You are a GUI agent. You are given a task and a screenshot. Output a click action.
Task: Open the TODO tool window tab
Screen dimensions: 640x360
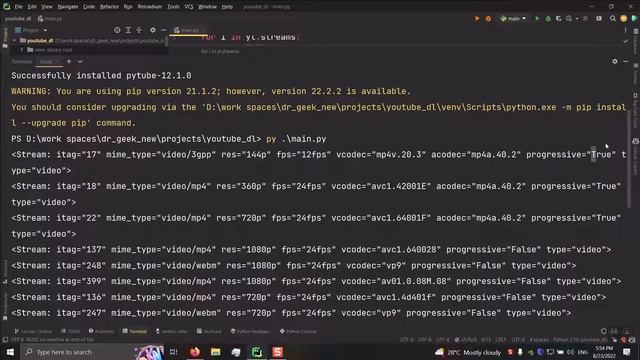tap(71, 331)
